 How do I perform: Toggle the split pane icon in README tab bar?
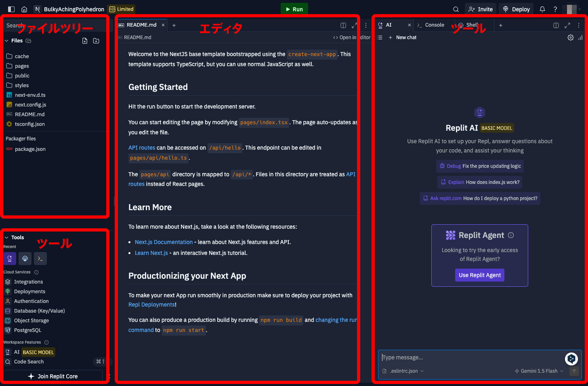point(343,25)
